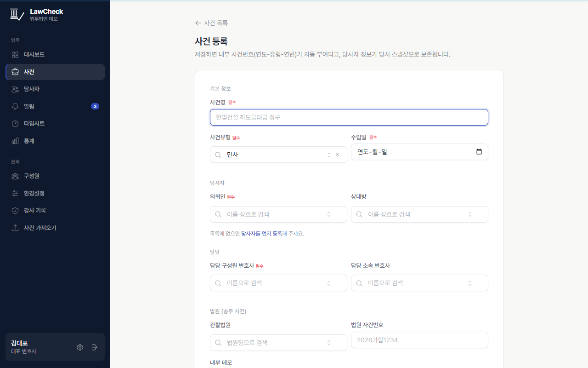Click the 사건 등록 page heading
Image resolution: width=588 pixels, height=368 pixels.
coord(211,41)
